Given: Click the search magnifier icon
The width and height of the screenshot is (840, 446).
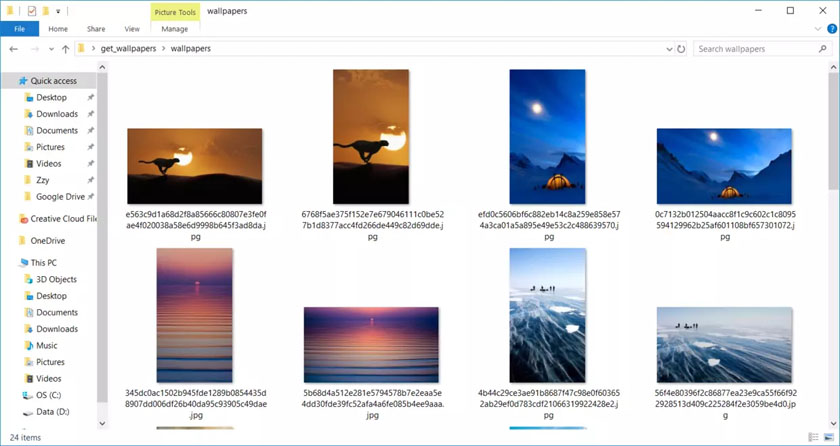Looking at the screenshot, I should (x=822, y=49).
